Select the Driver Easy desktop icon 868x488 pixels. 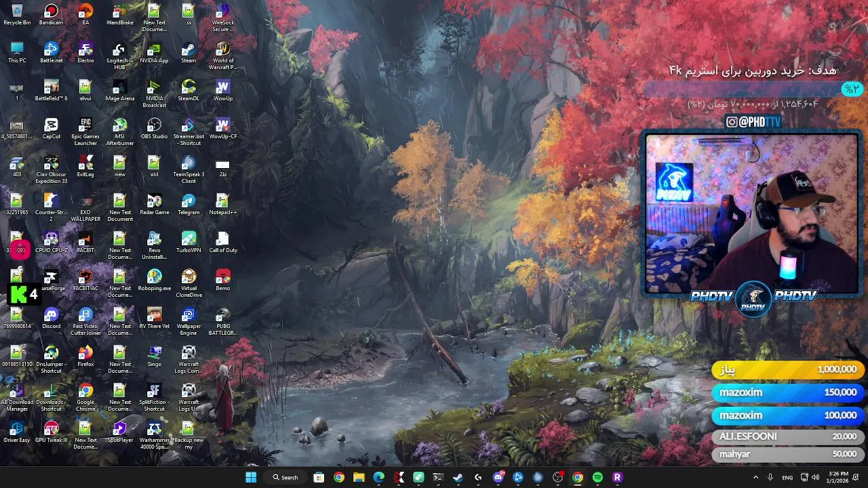17,432
